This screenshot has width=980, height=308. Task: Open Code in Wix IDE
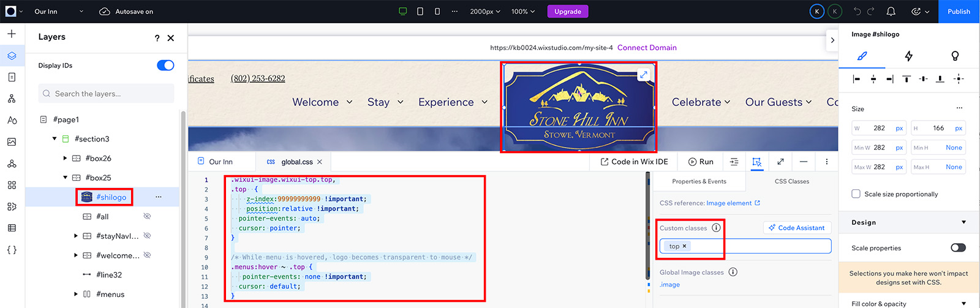tap(634, 162)
